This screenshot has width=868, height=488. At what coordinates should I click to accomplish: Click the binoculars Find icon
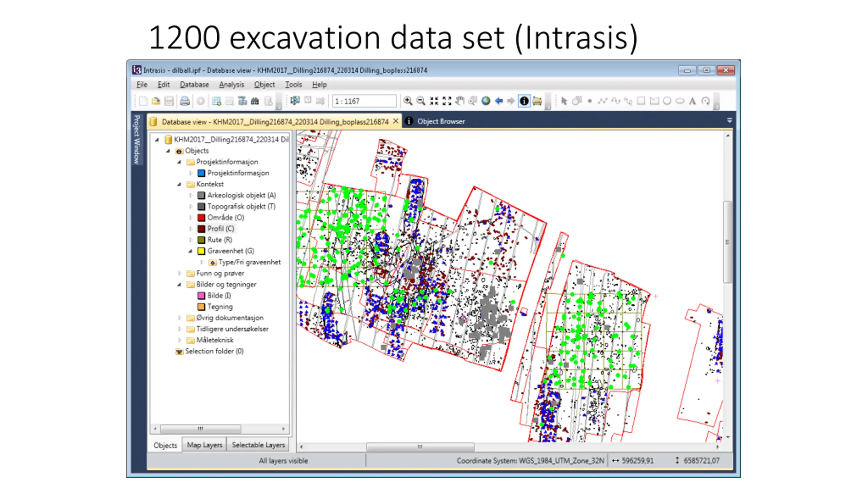coord(255,101)
